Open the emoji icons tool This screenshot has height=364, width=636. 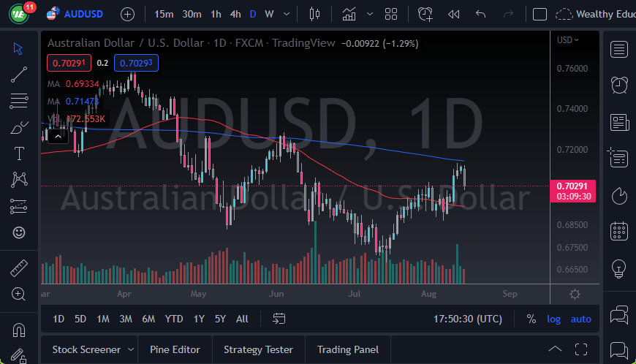[x=19, y=232]
